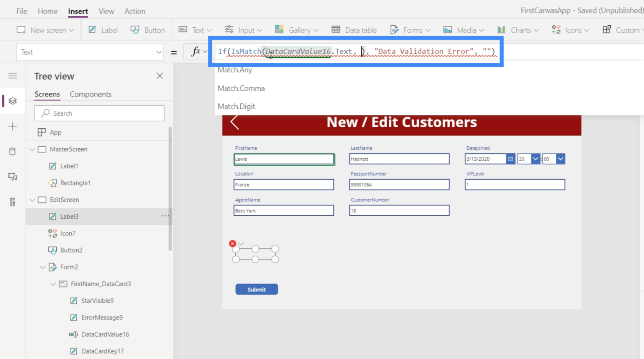Click the red error icon on label
Viewport: 644px width, 359px height.
point(232,243)
